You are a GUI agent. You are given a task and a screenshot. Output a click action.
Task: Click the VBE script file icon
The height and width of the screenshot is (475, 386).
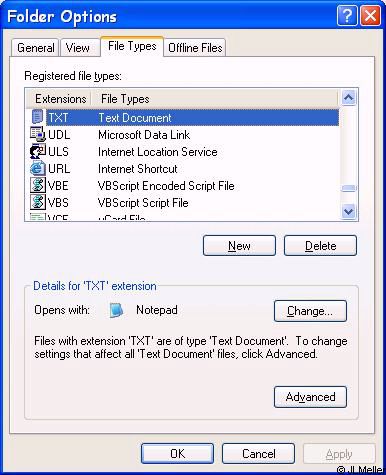[x=37, y=185]
